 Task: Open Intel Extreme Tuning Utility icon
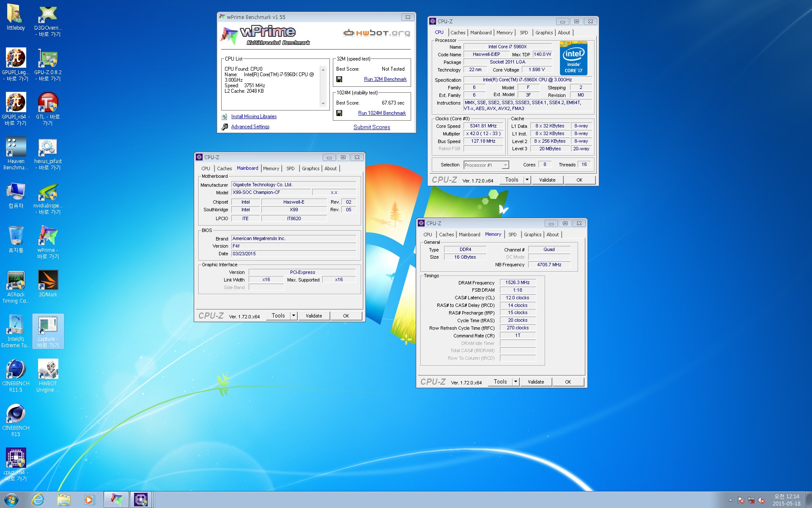pos(16,331)
